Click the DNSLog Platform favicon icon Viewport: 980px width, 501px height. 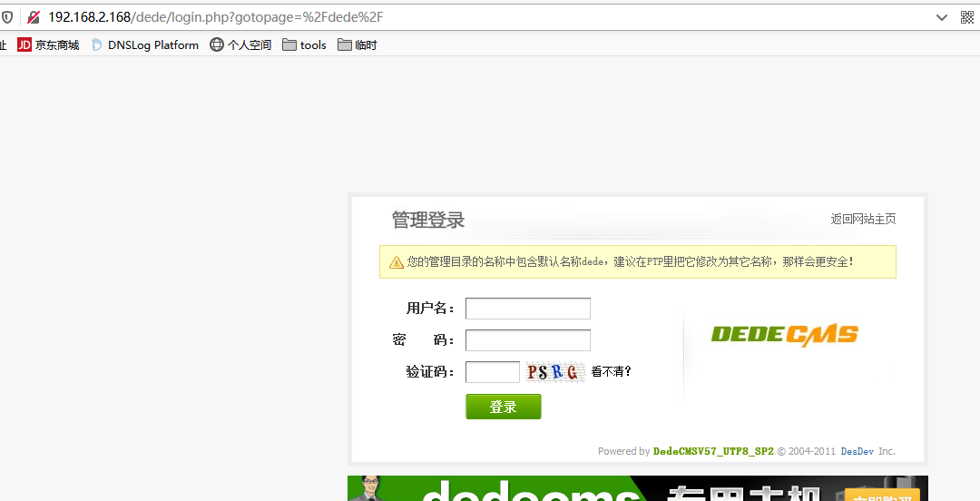click(x=97, y=45)
